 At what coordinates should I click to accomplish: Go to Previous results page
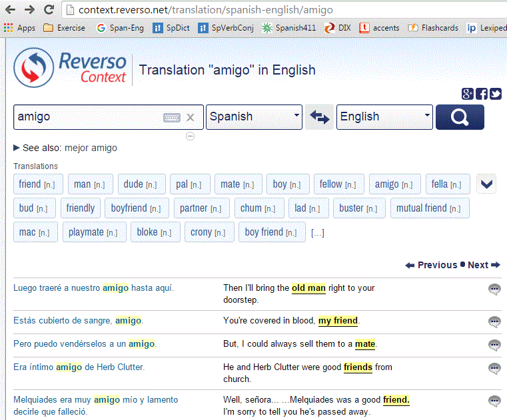click(431, 265)
